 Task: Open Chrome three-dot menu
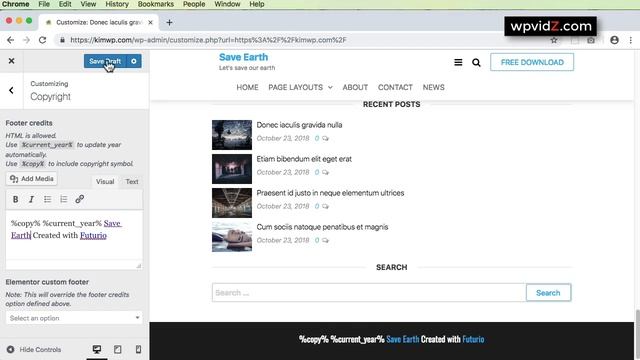tap(631, 40)
